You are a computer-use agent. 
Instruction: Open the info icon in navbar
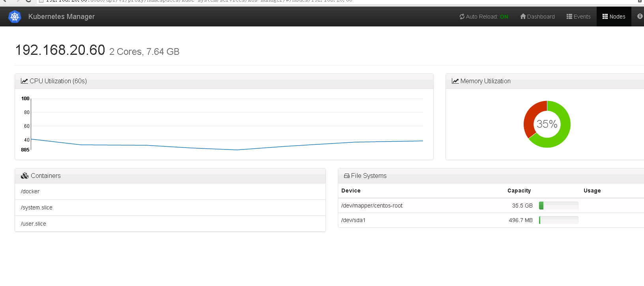tap(640, 16)
